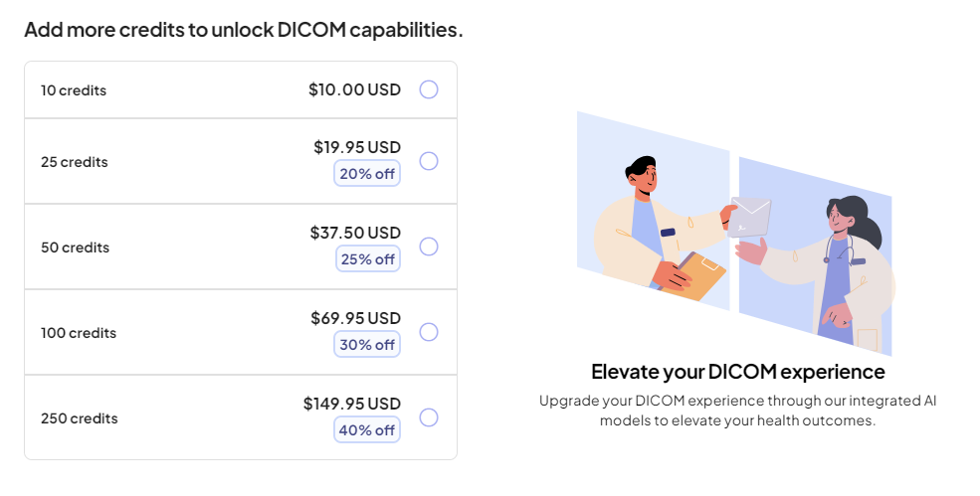Click the $10.00 USD price

pyautogui.click(x=354, y=89)
